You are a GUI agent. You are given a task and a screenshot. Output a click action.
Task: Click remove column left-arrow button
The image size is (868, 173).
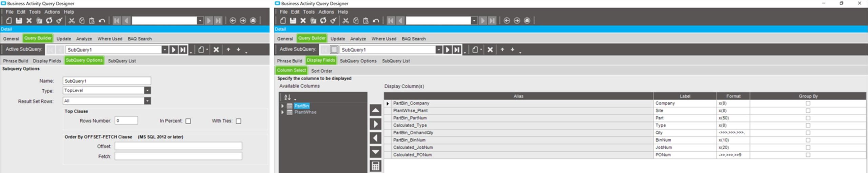[x=376, y=138]
